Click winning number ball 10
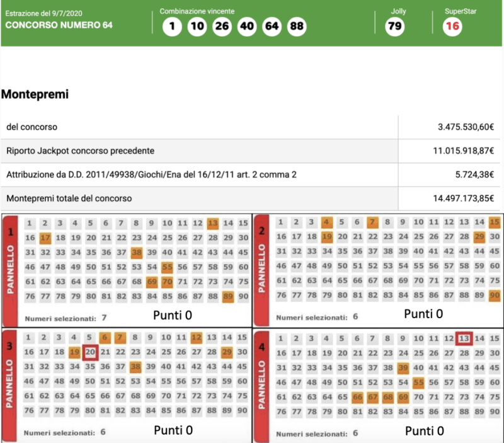Viewport: 504px width, 443px height. (x=197, y=27)
